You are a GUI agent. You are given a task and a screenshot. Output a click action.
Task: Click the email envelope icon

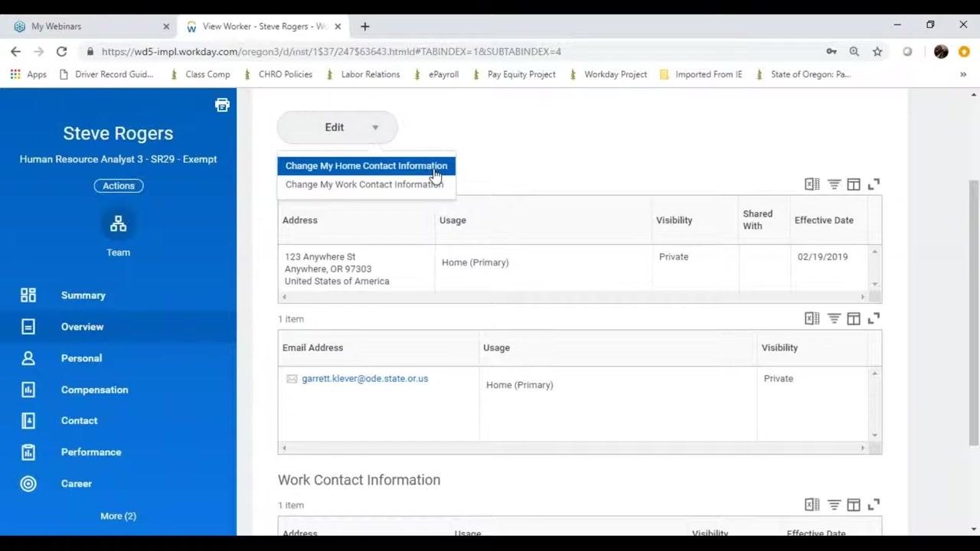pos(292,379)
